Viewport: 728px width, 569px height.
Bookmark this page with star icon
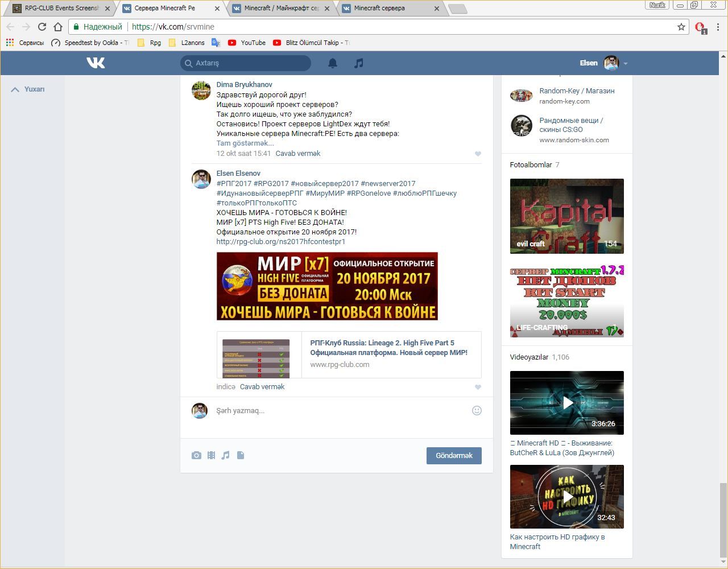[x=681, y=27]
